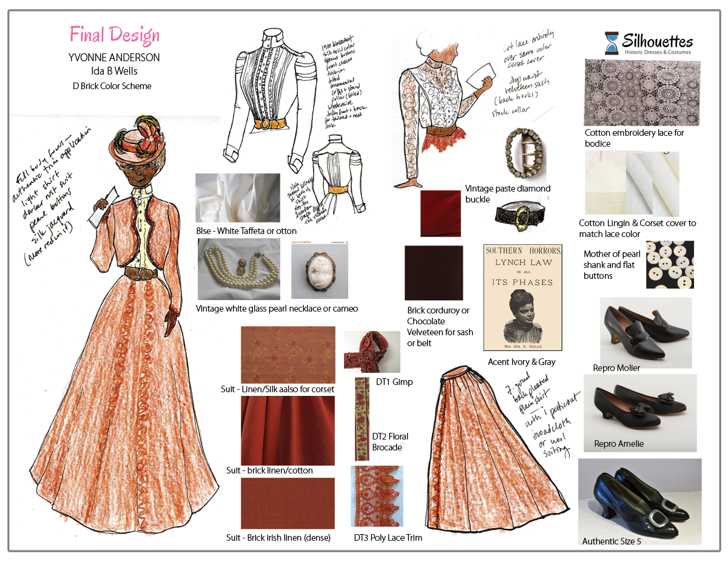Click the "DT2 Floral Brocade" caption
Viewport: 728px width, 562px height.
390,442
